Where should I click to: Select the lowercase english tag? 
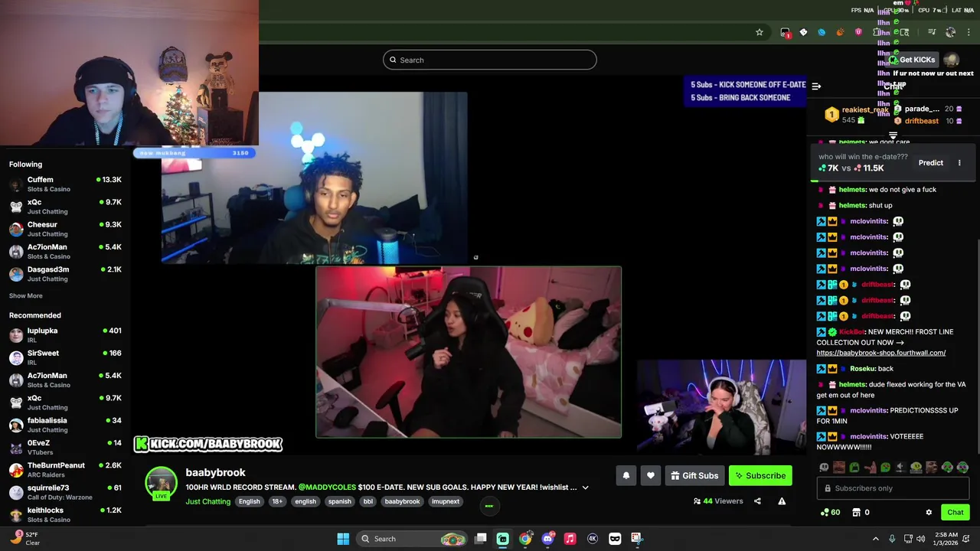tap(305, 502)
